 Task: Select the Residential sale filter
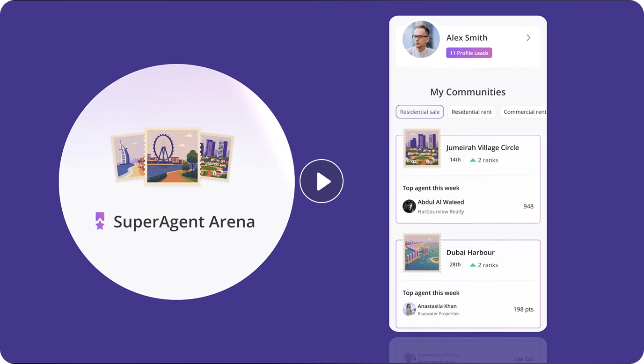pos(419,112)
